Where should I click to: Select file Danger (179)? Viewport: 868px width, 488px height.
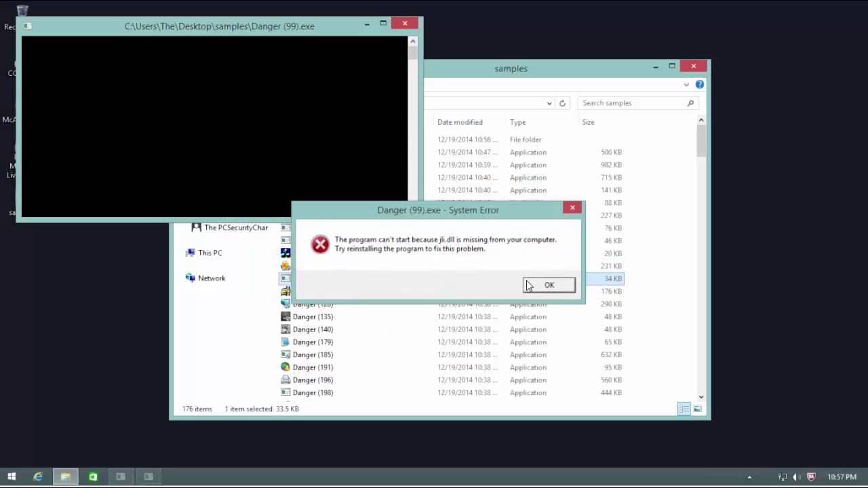(313, 342)
